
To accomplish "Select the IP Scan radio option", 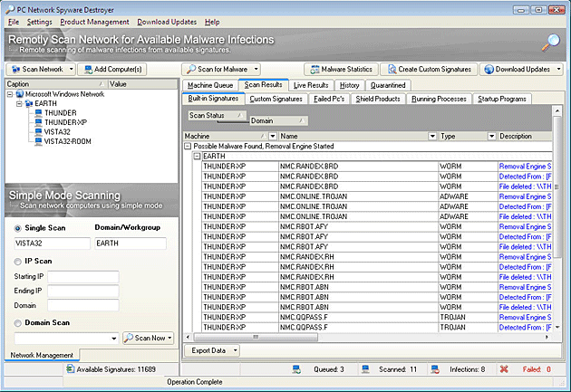I will click(x=18, y=261).
